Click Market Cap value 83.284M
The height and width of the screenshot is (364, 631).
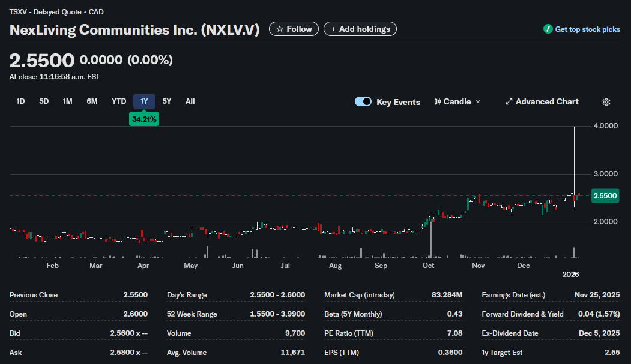point(447,295)
